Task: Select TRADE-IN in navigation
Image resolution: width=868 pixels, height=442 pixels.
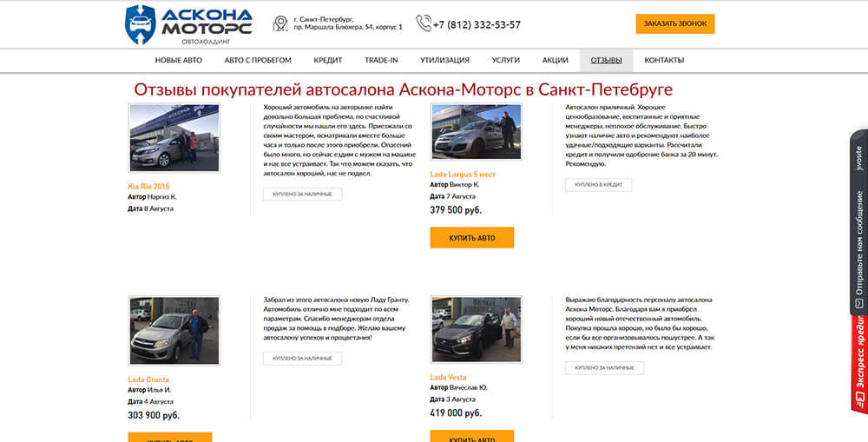Action: pos(381,61)
